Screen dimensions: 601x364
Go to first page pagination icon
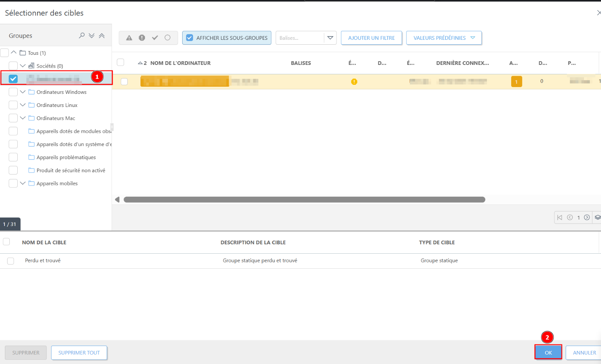click(560, 217)
